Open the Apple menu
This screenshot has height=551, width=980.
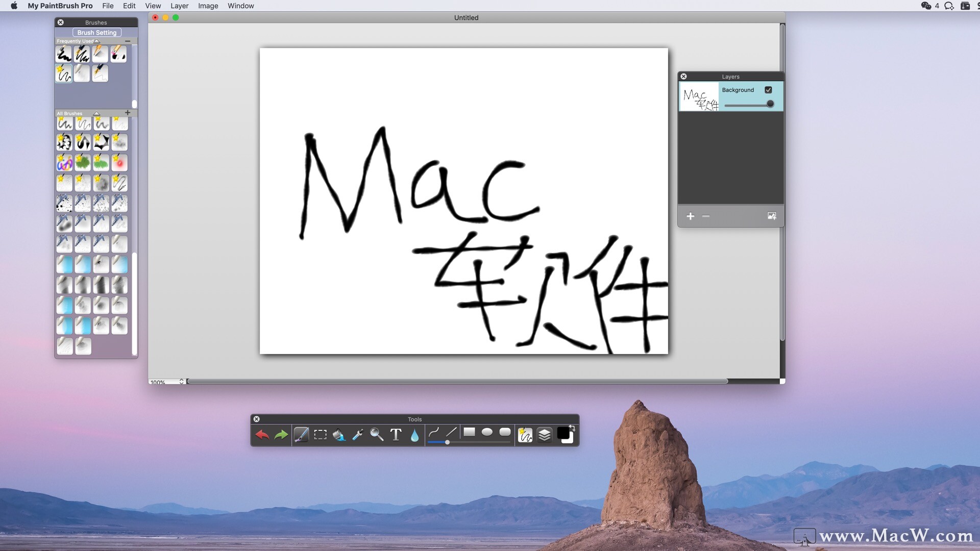click(x=14, y=6)
